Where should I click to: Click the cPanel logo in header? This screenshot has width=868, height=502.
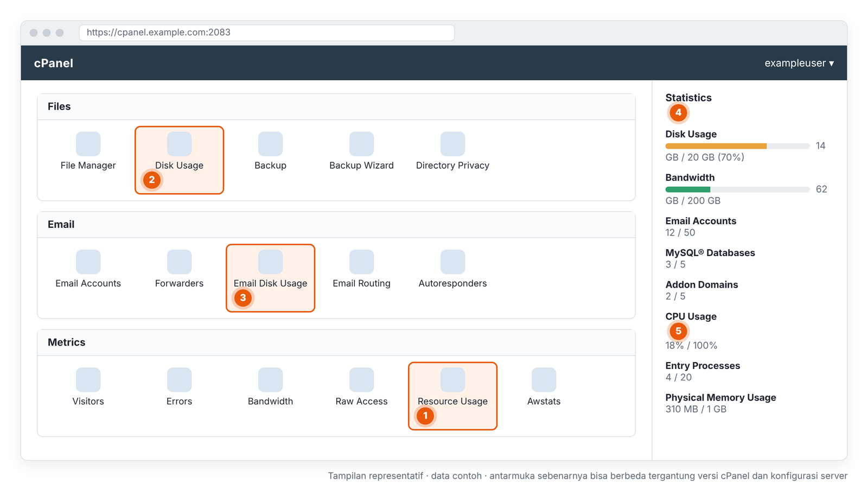(54, 63)
